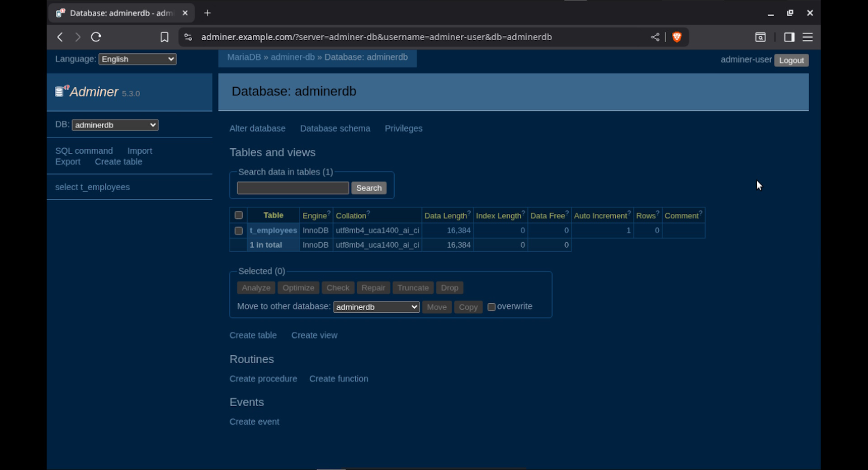This screenshot has width=868, height=470.
Task: Open the DB selection dropdown
Action: tap(114, 125)
